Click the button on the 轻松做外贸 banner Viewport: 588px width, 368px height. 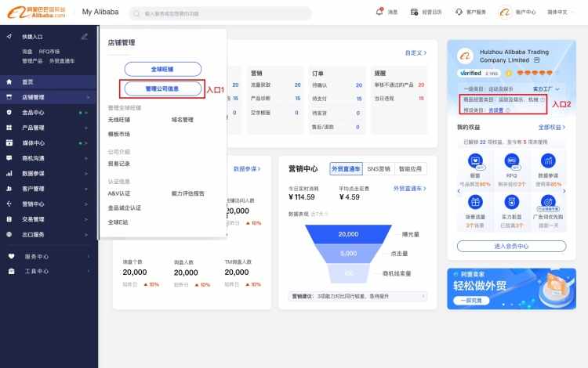(471, 300)
